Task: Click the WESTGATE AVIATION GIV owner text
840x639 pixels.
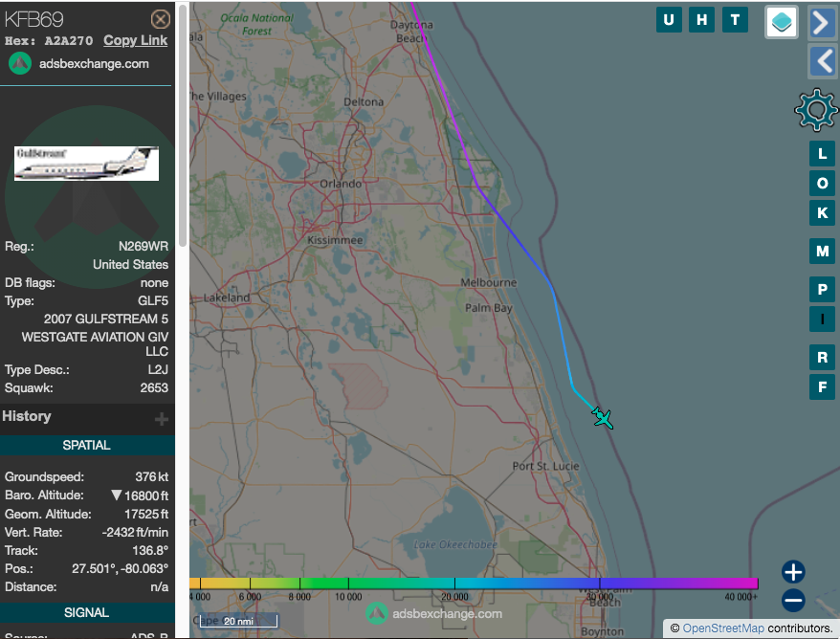Action: pos(95,343)
